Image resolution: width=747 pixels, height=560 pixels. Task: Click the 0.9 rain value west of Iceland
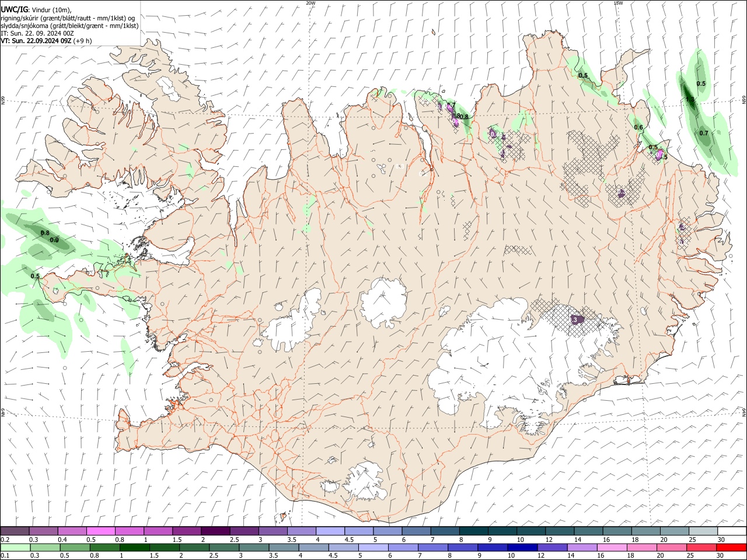coord(54,240)
